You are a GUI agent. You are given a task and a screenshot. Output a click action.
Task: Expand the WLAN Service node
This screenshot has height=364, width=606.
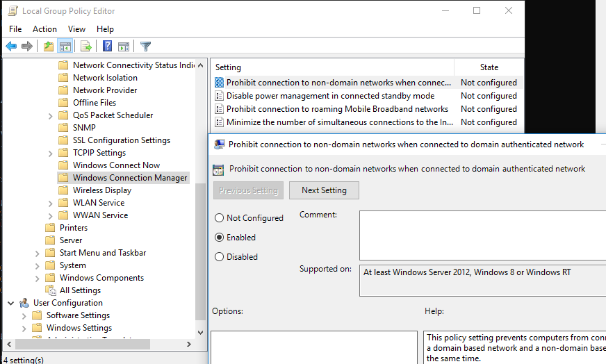50,204
